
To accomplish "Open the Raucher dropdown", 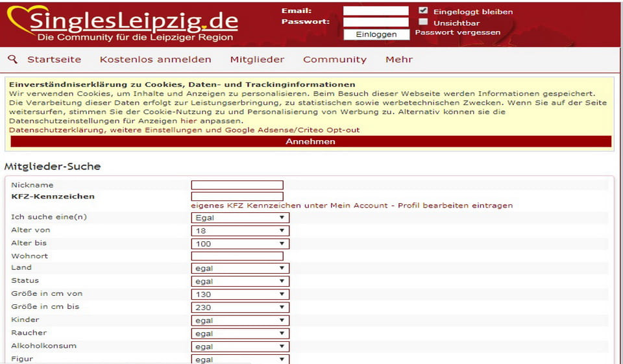I will 240,334.
